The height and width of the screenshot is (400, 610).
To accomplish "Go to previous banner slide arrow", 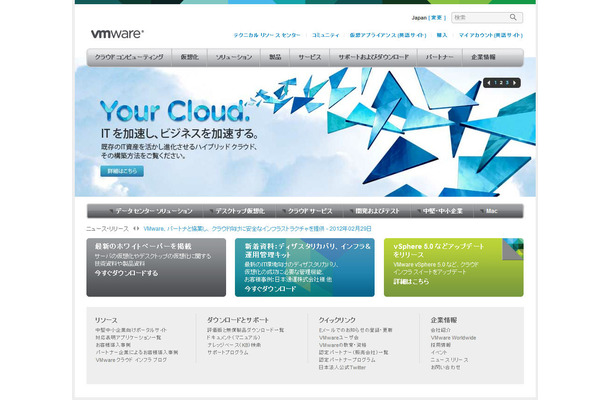I will [x=489, y=82].
